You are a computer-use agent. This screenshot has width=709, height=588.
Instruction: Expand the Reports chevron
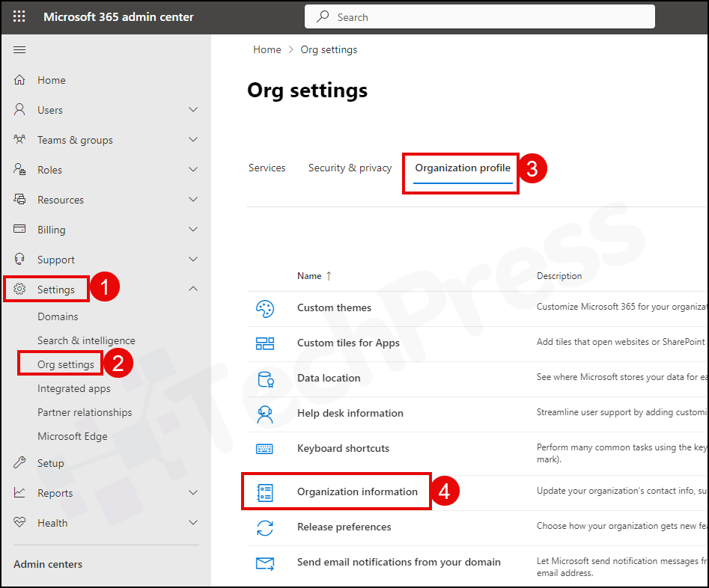point(193,493)
